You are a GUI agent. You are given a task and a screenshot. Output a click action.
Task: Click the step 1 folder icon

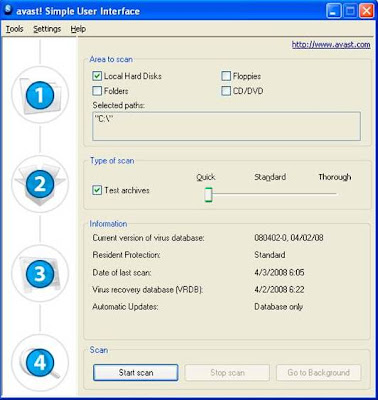pos(40,95)
